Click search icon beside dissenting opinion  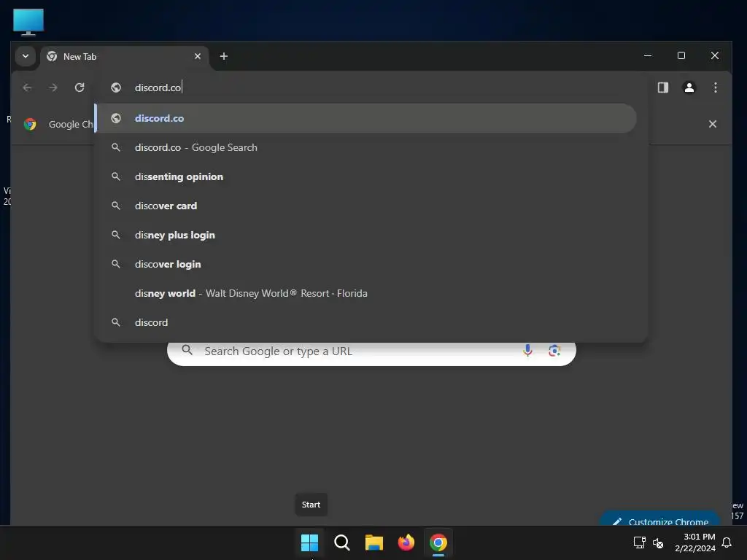coord(116,176)
